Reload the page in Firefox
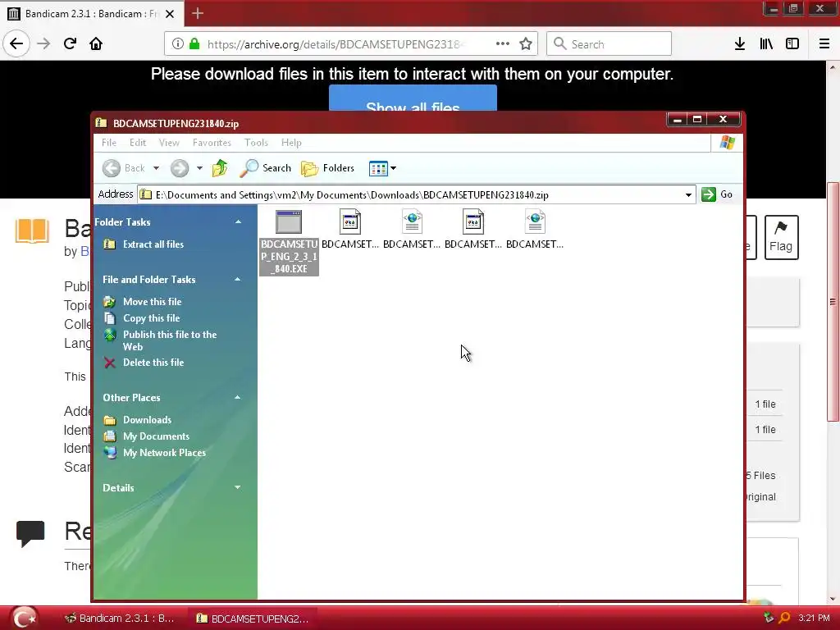The height and width of the screenshot is (630, 840). coord(71,44)
